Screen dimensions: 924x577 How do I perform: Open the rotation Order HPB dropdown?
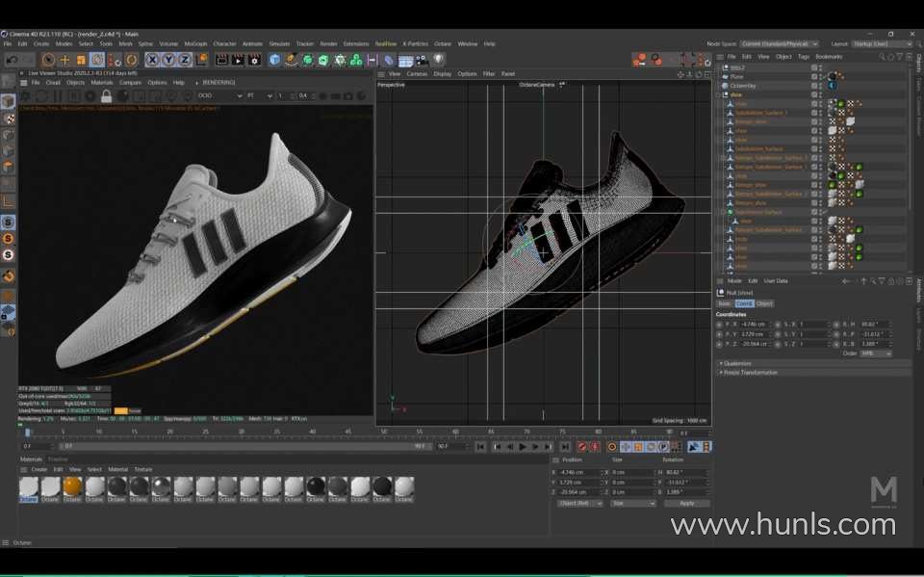[x=874, y=354]
